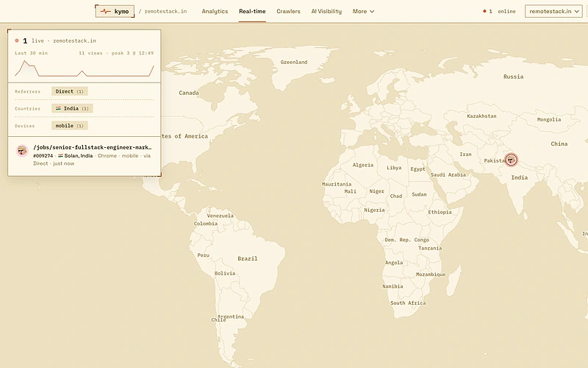Screen dimensions: 588x368
Task: Click the kymo logo button
Action: (115, 11)
